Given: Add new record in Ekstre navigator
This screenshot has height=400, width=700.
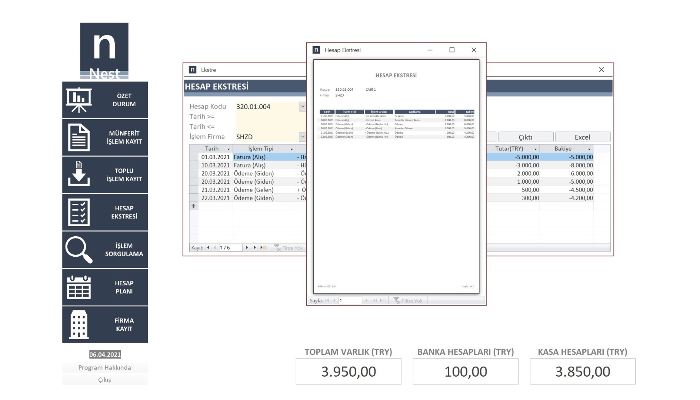Looking at the screenshot, I should point(263,247).
